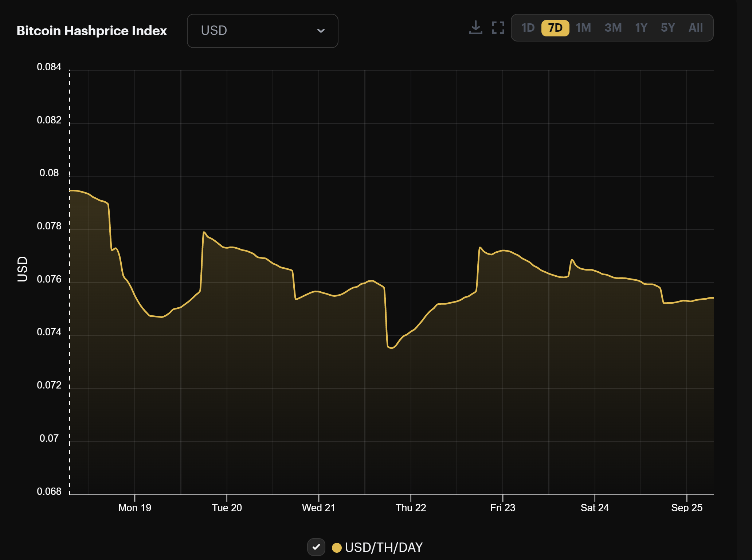This screenshot has width=752, height=560.
Task: Click the Wed 21 axis label
Action: (x=319, y=508)
